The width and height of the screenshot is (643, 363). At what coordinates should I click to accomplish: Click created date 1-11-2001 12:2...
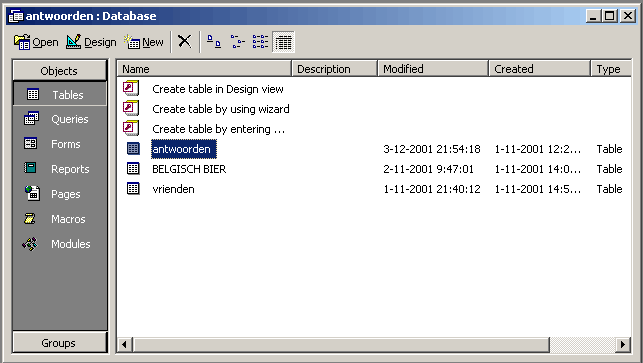[x=538, y=149]
